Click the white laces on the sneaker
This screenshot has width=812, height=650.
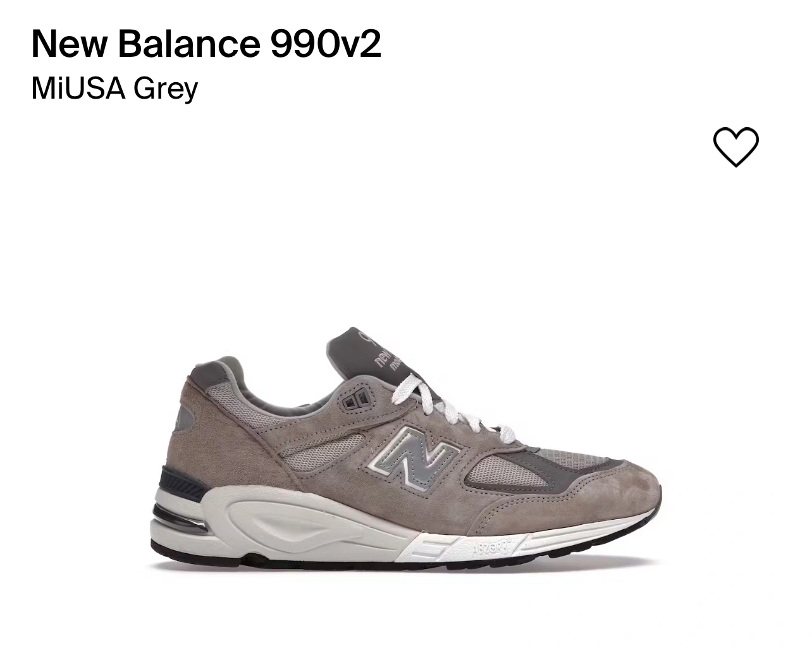(448, 405)
